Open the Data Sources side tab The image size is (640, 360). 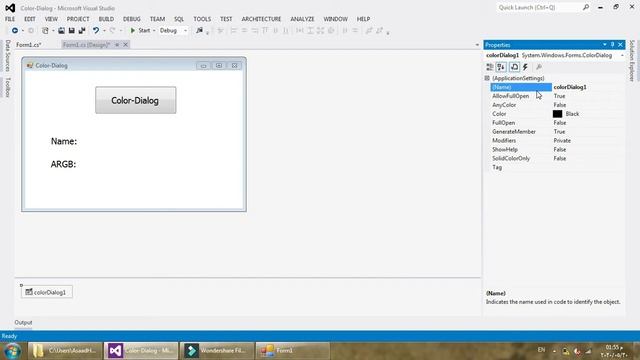coord(8,56)
